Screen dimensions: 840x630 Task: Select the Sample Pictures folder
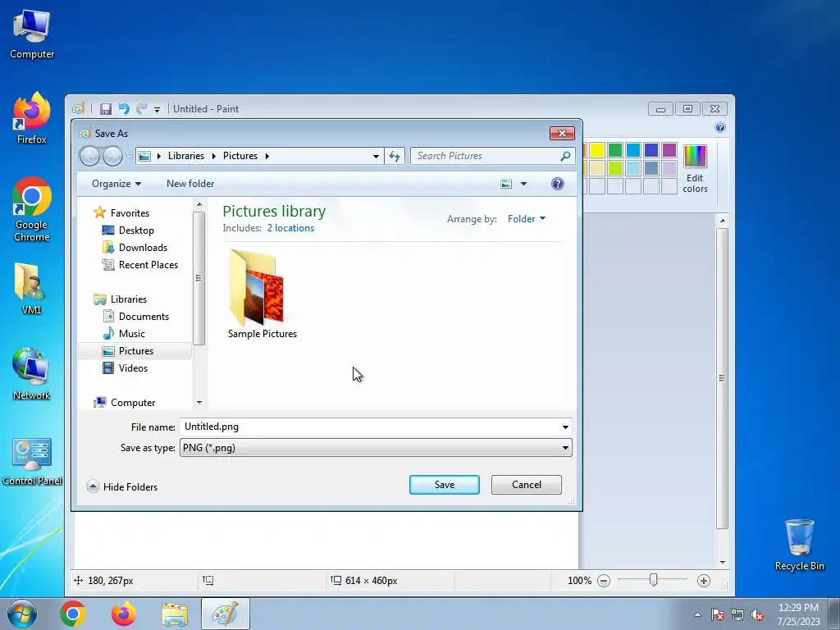262,294
